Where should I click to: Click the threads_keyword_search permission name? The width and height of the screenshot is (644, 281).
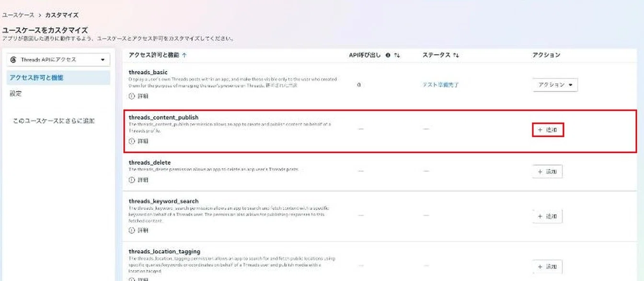(163, 201)
